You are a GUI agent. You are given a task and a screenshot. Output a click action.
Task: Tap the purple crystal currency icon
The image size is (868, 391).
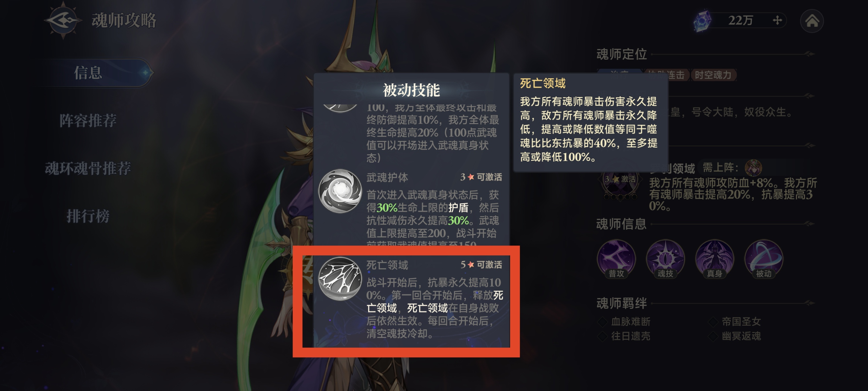pos(703,21)
